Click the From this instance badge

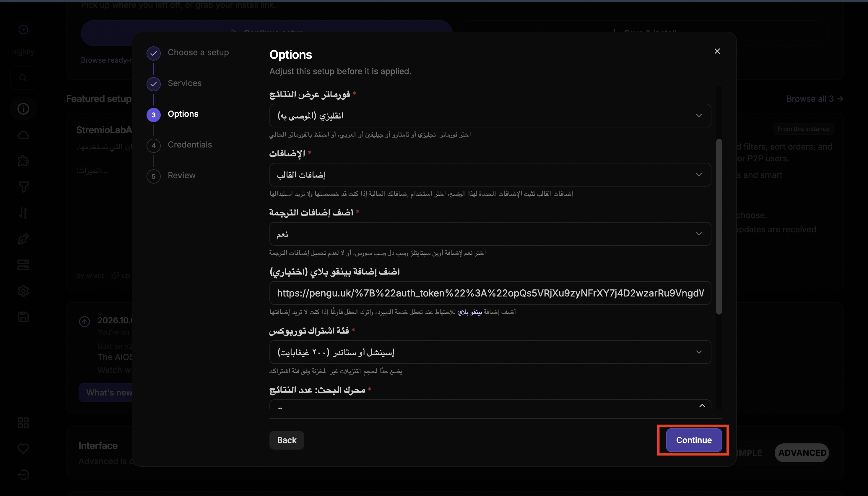(x=803, y=129)
